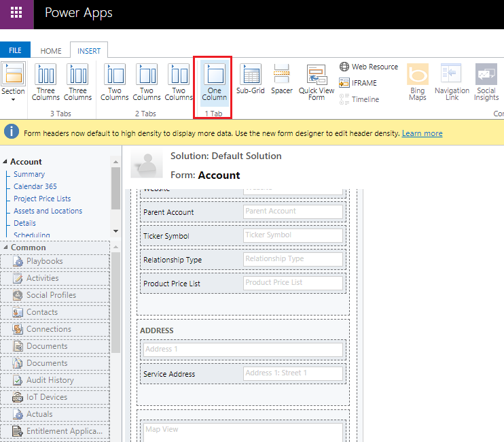Image resolution: width=504 pixels, height=442 pixels.
Task: Select IoT Devices item
Action: tap(55, 397)
